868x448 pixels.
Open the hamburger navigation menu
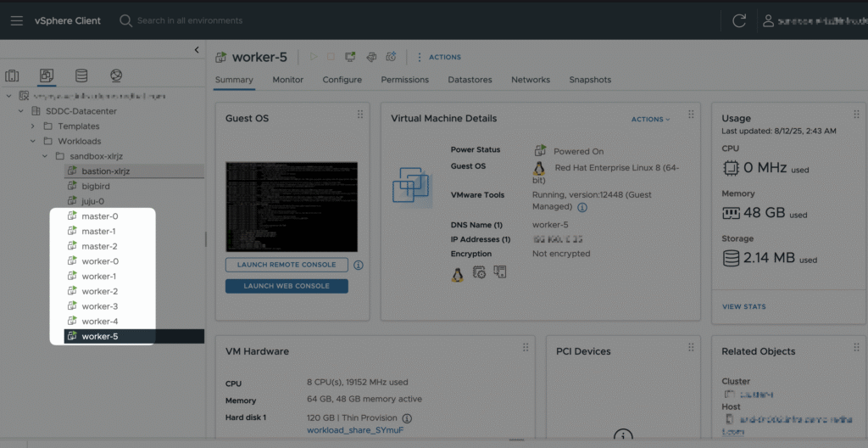pyautogui.click(x=17, y=21)
